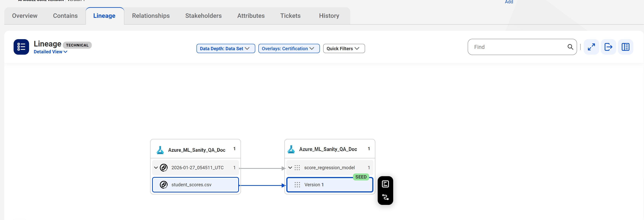Click the lineage path icon on Version 1
The image size is (644, 220).
click(x=385, y=197)
